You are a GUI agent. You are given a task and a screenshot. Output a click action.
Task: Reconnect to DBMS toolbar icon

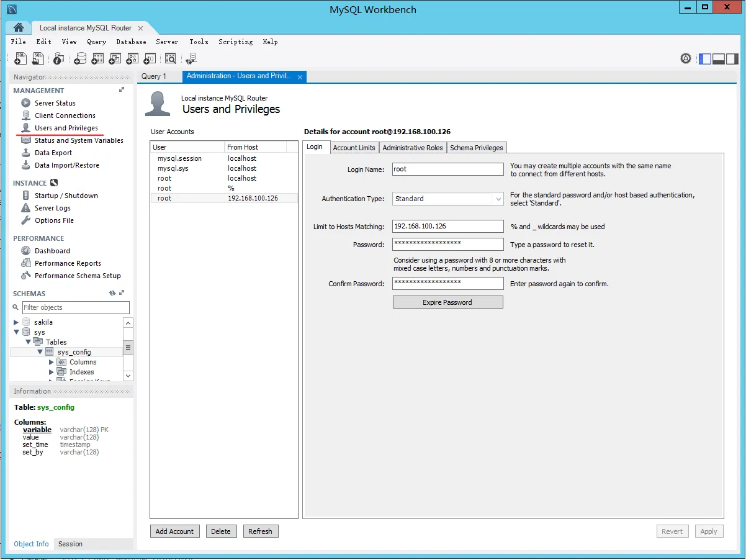(191, 58)
